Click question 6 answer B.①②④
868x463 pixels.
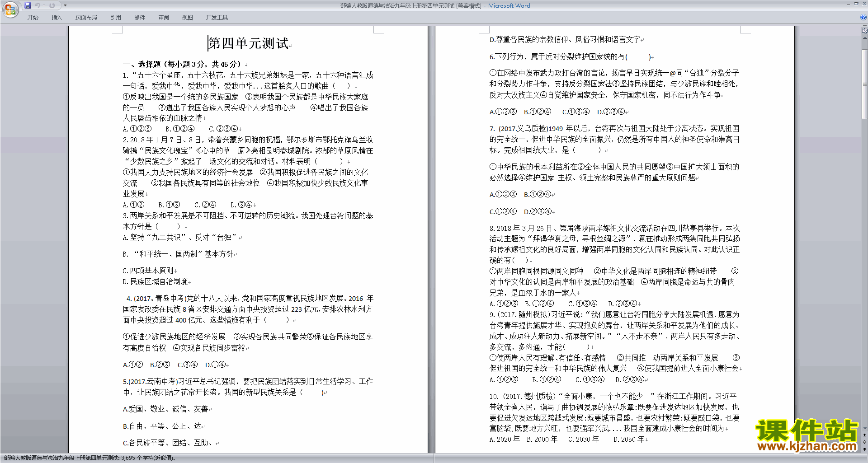[x=538, y=112]
